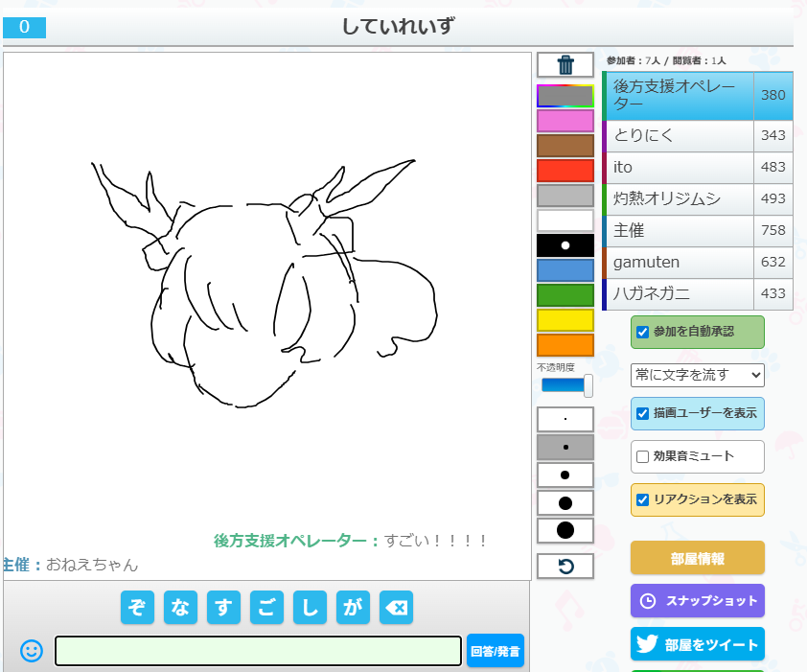807x672 pixels.
Task: Click the 部屋情報 button
Action: (697, 558)
